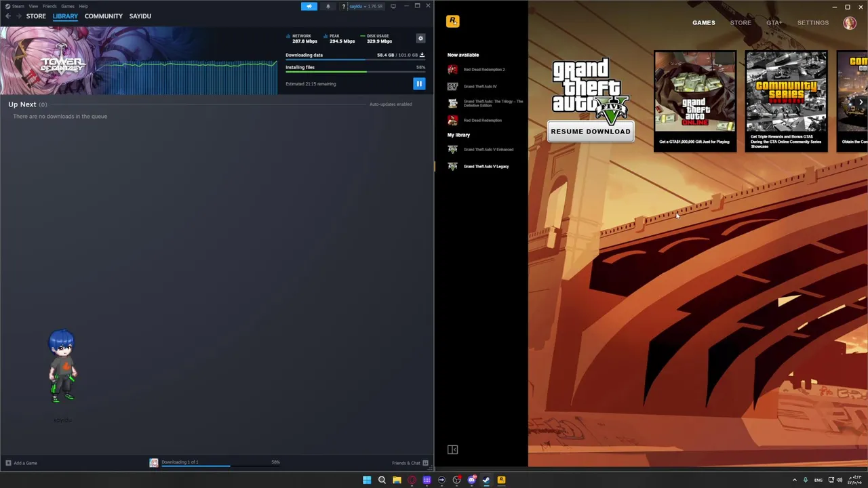This screenshot has width=868, height=488.
Task: Switch to Steam COMMUNITY tab
Action: point(104,16)
